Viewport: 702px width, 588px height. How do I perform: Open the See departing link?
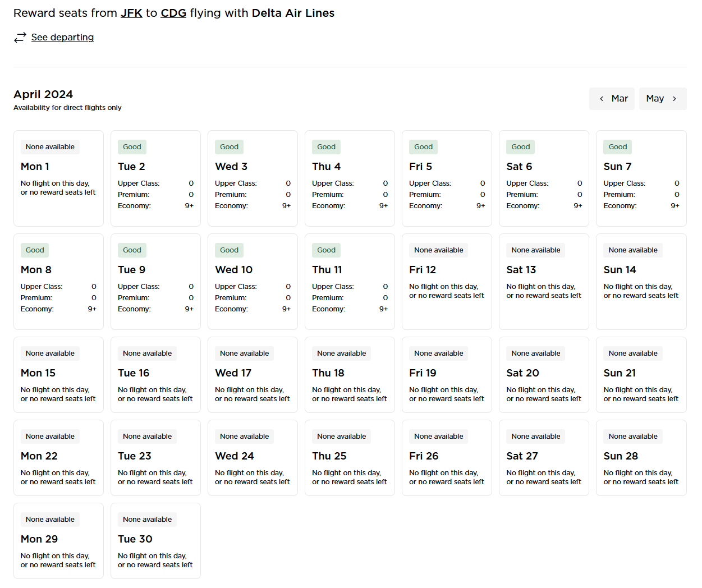[62, 38]
